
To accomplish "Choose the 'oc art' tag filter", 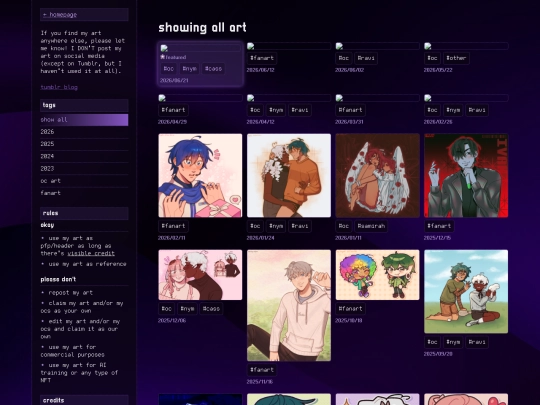I will [84, 181].
